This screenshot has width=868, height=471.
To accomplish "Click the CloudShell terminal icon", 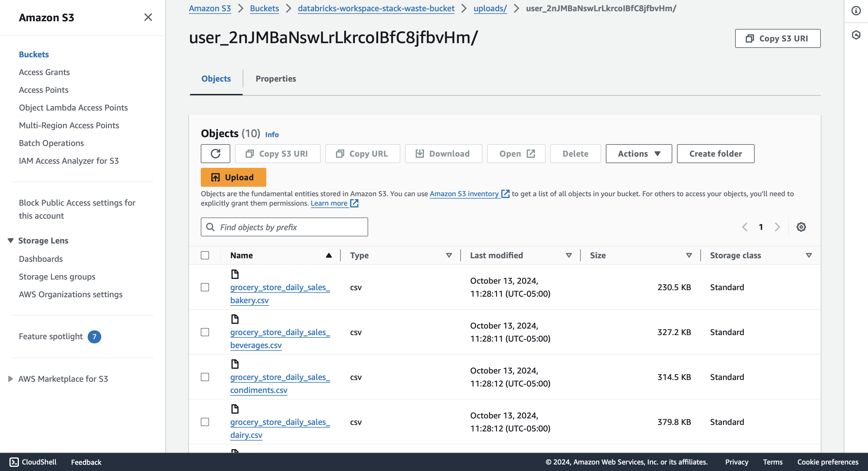I will [x=14, y=462].
